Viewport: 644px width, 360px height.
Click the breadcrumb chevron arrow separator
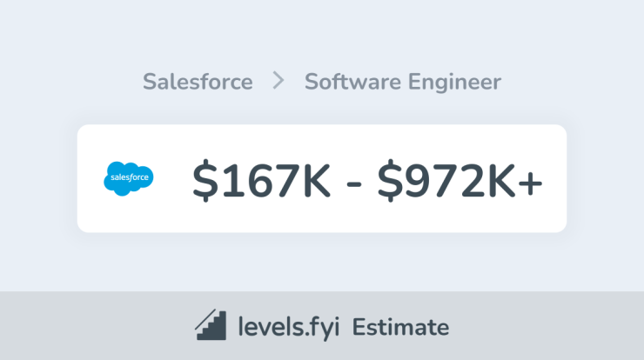pos(278,80)
